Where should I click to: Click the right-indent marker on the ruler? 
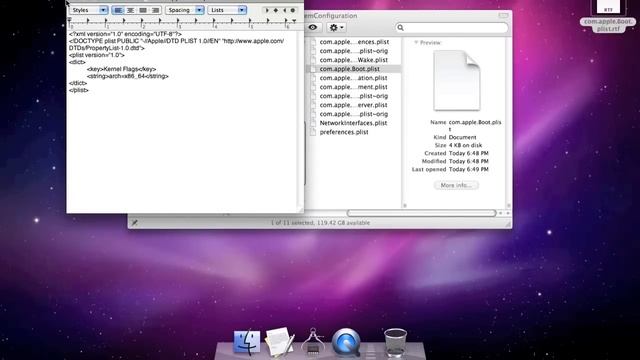click(x=294, y=21)
